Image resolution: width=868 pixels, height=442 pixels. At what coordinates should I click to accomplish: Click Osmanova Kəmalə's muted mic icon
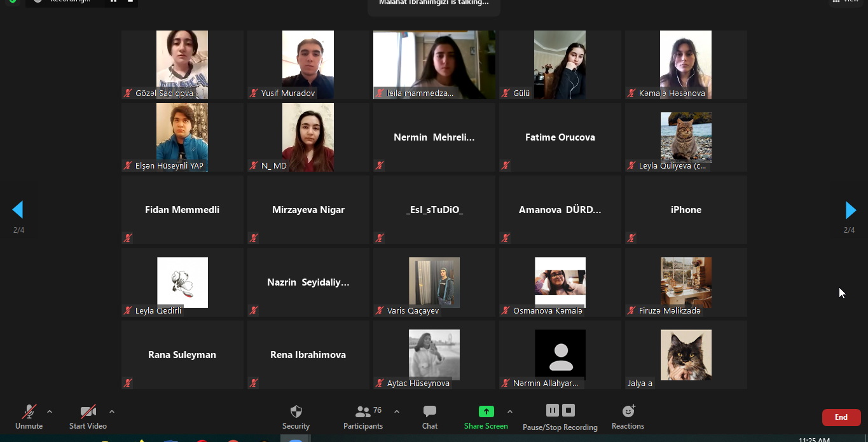tap(506, 310)
